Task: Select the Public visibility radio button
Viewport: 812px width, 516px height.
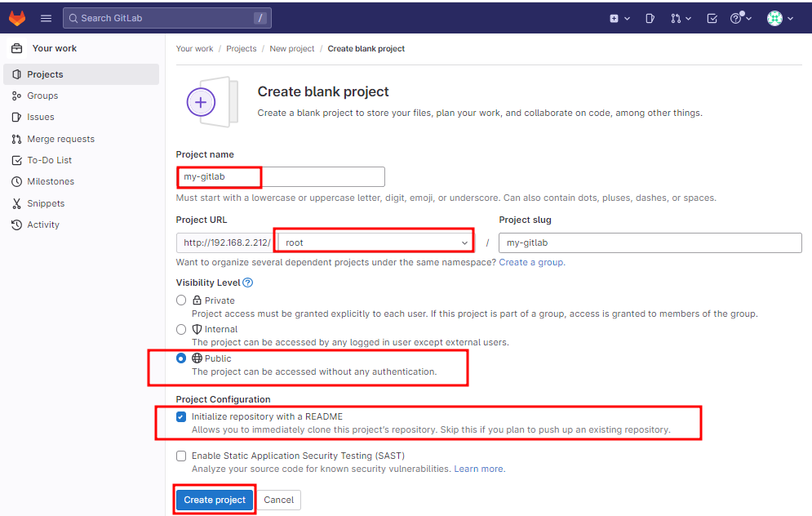Action: click(180, 358)
